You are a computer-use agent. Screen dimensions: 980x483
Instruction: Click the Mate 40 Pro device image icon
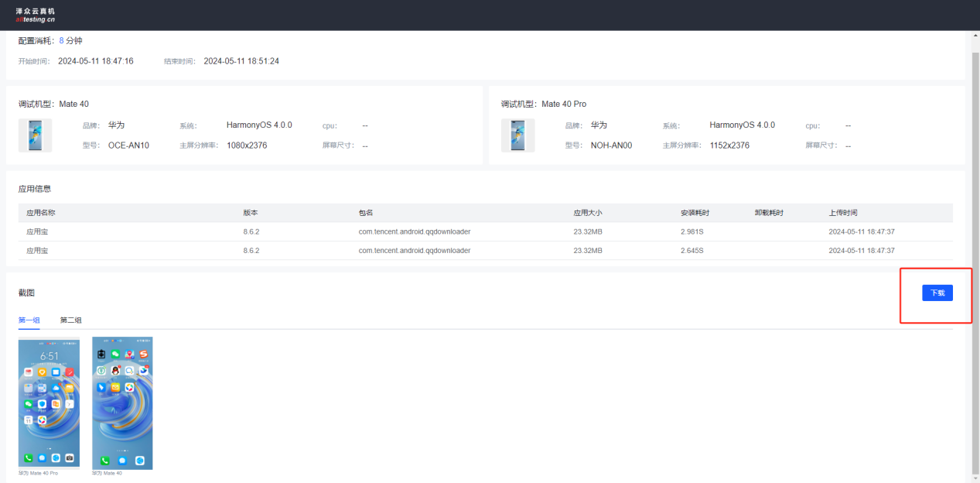[517, 135]
